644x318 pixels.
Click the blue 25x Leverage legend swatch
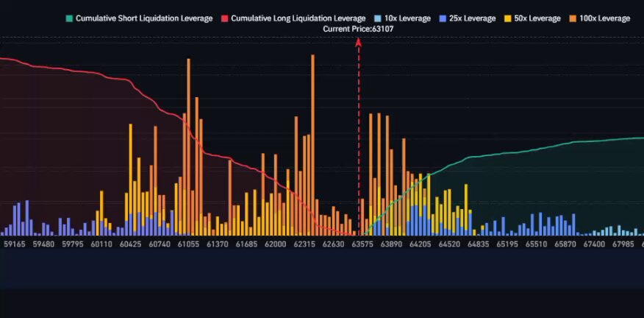pos(443,18)
